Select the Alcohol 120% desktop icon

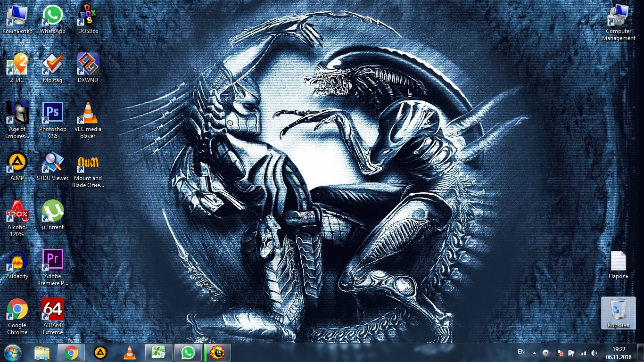pyautogui.click(x=17, y=219)
